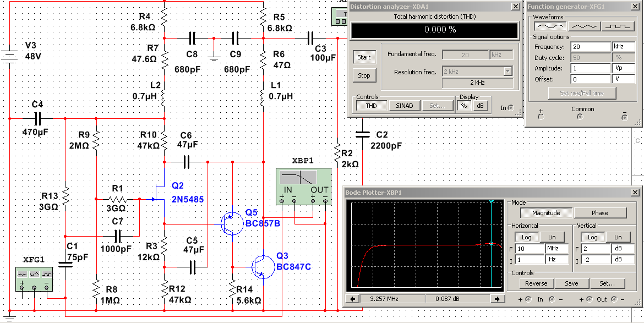Open Resolution freq. dropdown in Distortion analyzer
644x323 pixels.
(x=508, y=72)
